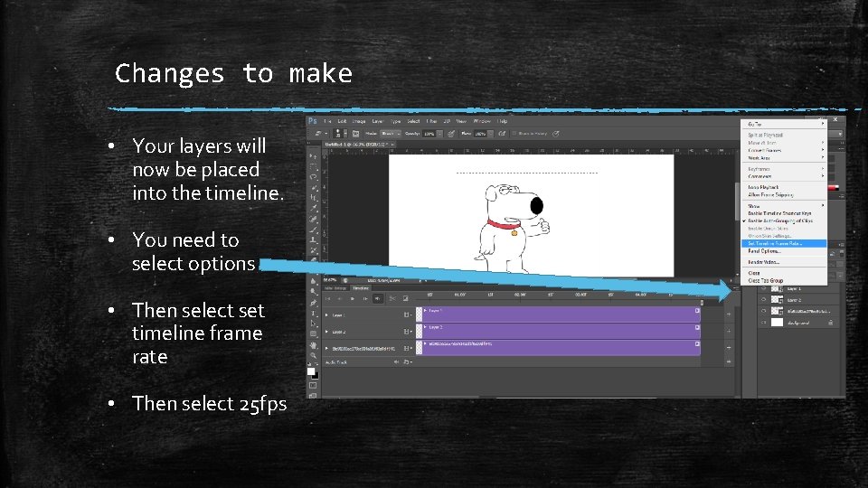Viewport: 868px width, 488px height.
Task: Toggle visibility of the Background layer
Action: pos(763,322)
